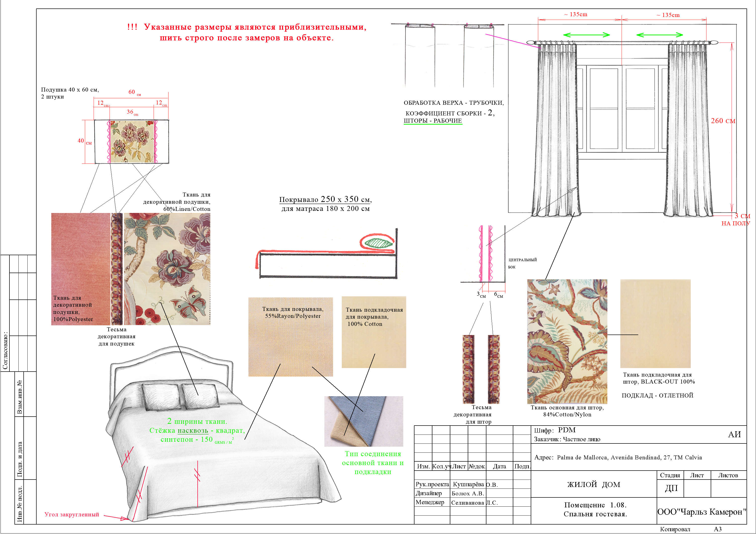Select the left decorative curtain trim strip

coord(468,369)
